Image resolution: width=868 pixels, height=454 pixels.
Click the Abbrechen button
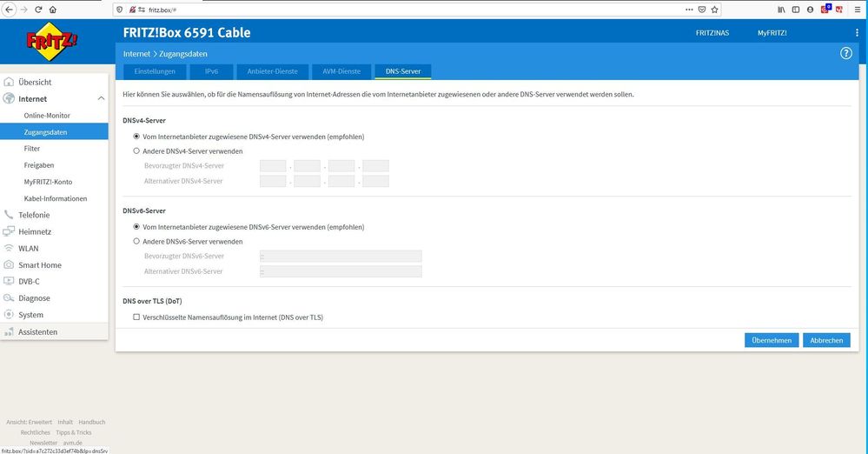[x=826, y=340]
